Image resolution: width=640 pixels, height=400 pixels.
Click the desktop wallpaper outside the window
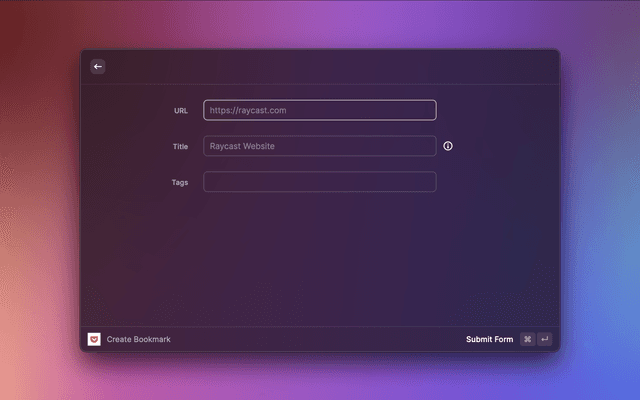click(40, 200)
